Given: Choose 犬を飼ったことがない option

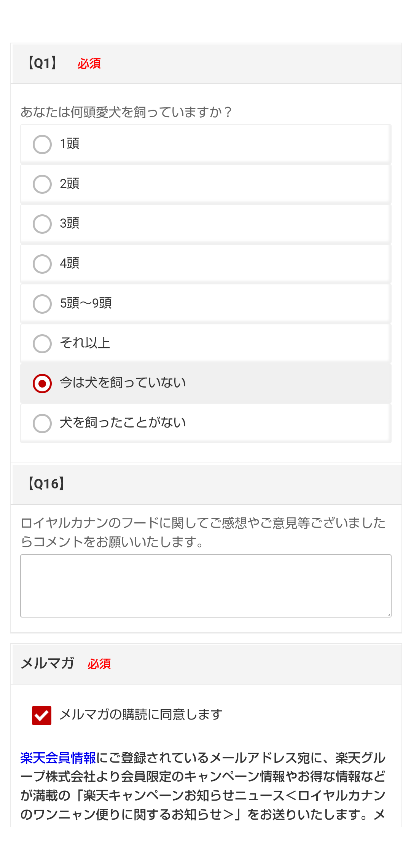Looking at the screenshot, I should click(42, 423).
